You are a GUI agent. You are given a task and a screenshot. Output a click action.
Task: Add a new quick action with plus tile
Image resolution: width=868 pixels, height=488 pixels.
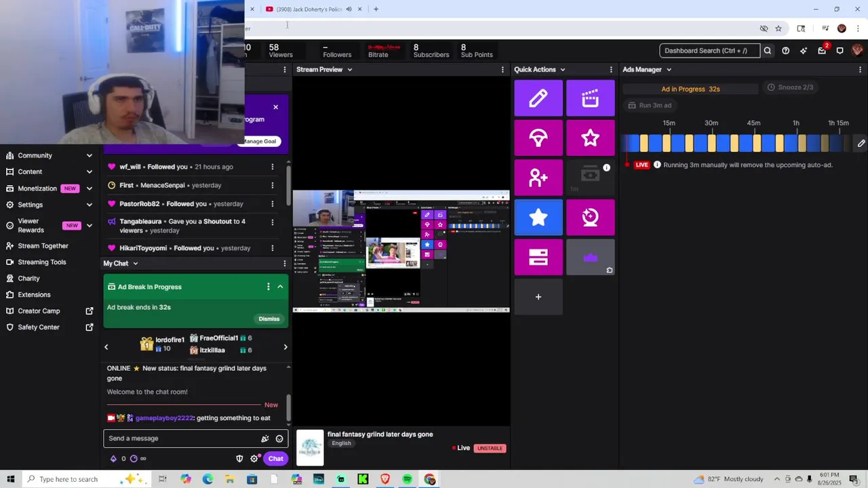pyautogui.click(x=538, y=297)
